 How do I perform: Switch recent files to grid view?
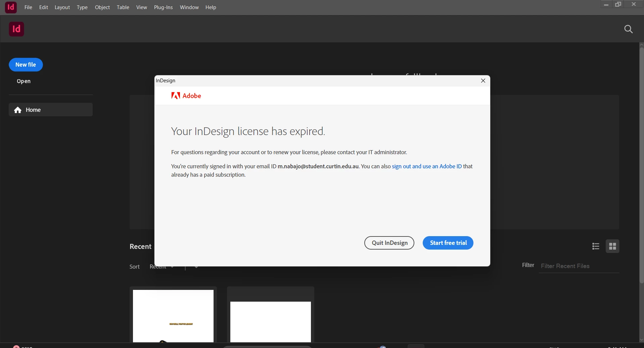pyautogui.click(x=612, y=246)
